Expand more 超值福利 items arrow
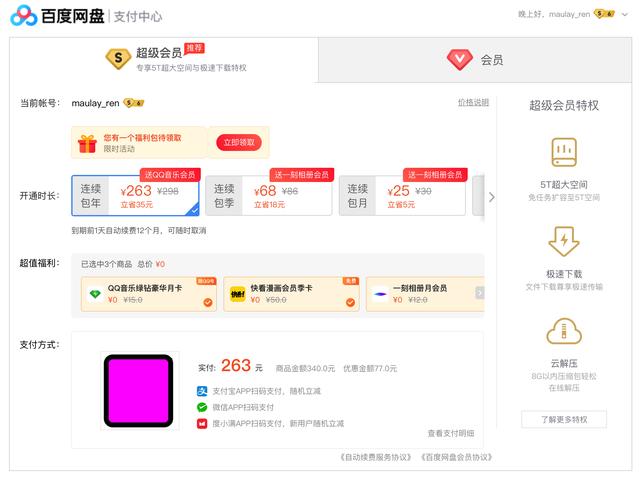This screenshot has width=640, height=480. click(x=480, y=293)
